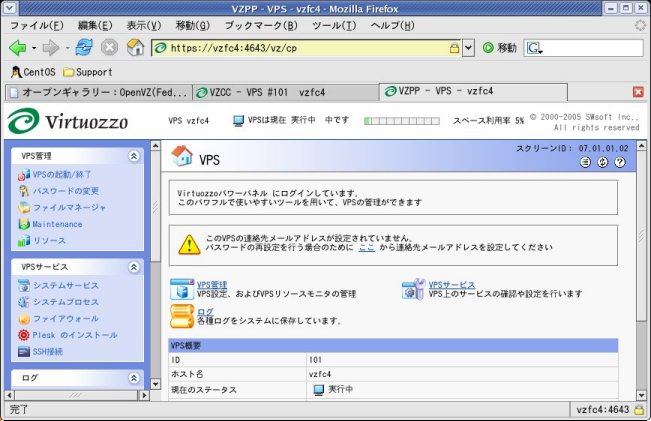Click the Maintenance sidebar icon

click(24, 224)
